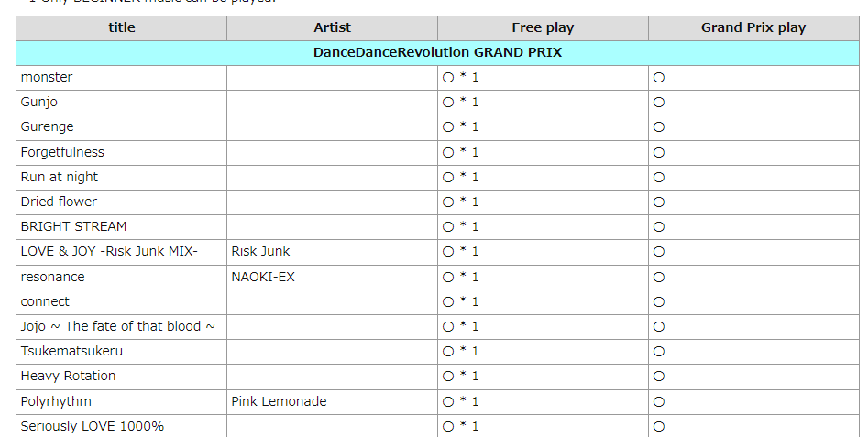Viewport: 868px width, 437px height.
Task: Click the Free play column header
Action: (543, 27)
